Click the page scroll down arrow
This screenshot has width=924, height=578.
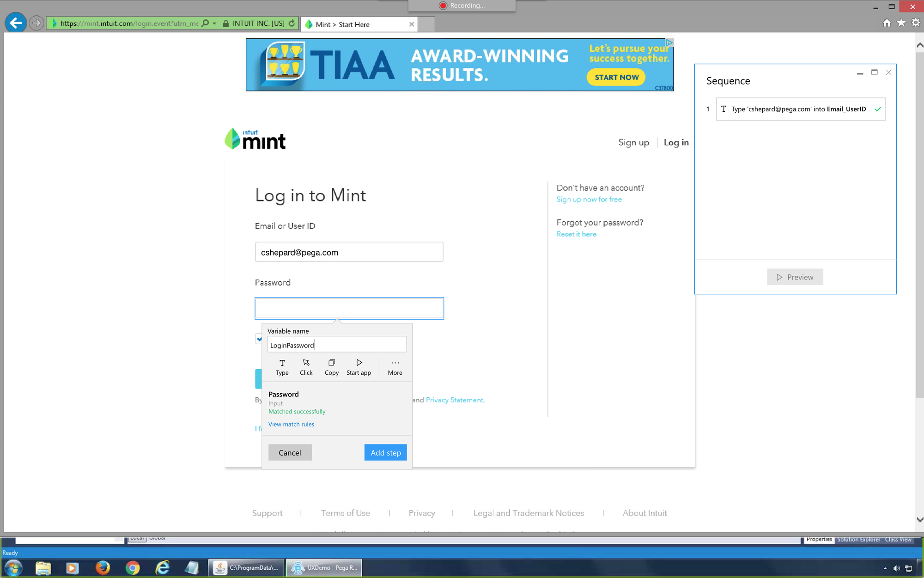(919, 519)
